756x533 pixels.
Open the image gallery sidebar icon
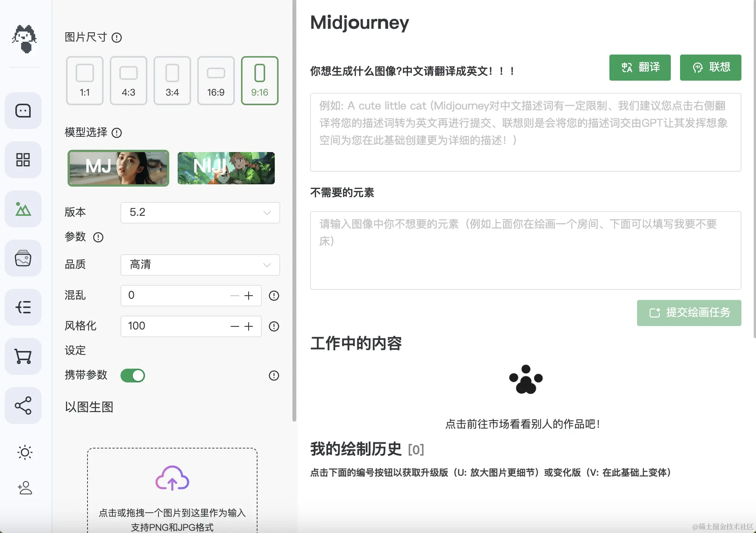[x=23, y=258]
